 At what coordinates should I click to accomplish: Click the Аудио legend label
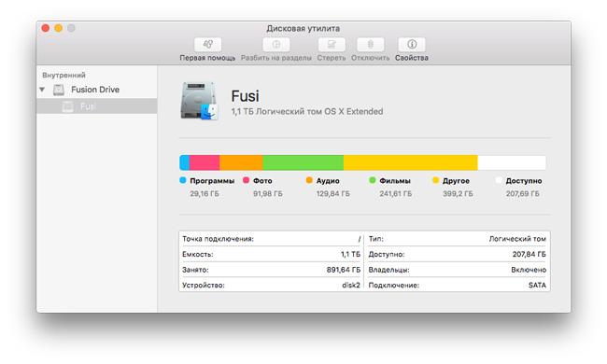click(328, 181)
